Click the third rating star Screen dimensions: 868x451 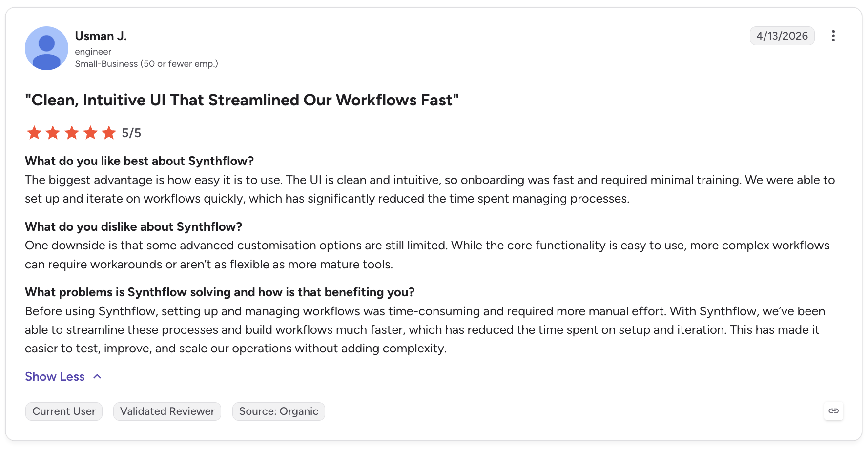[72, 133]
